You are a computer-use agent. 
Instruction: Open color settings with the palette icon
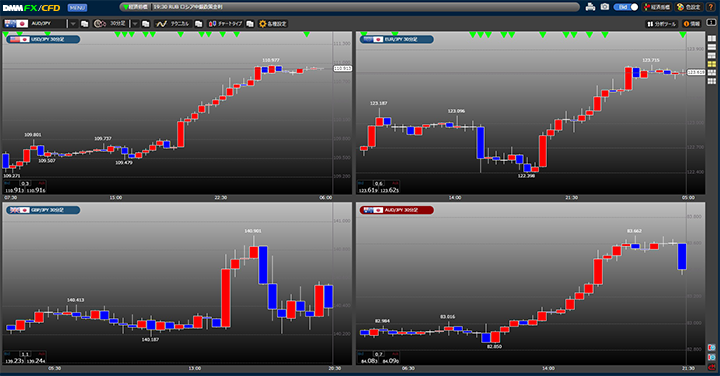(689, 7)
